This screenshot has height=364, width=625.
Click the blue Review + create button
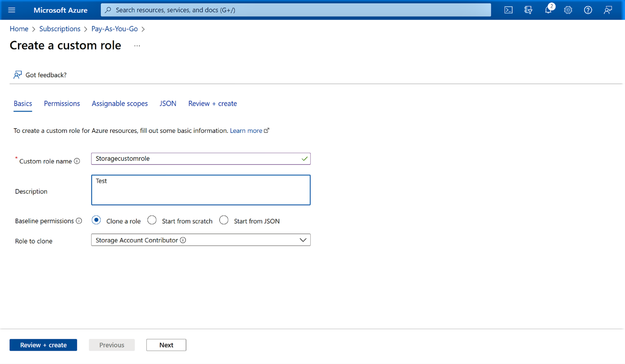pyautogui.click(x=43, y=345)
